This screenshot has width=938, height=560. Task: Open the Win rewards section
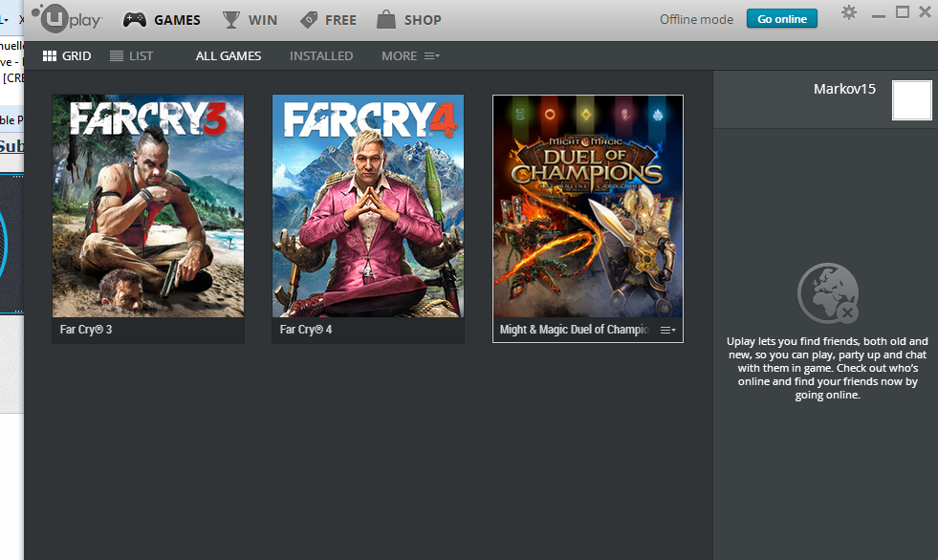(250, 20)
